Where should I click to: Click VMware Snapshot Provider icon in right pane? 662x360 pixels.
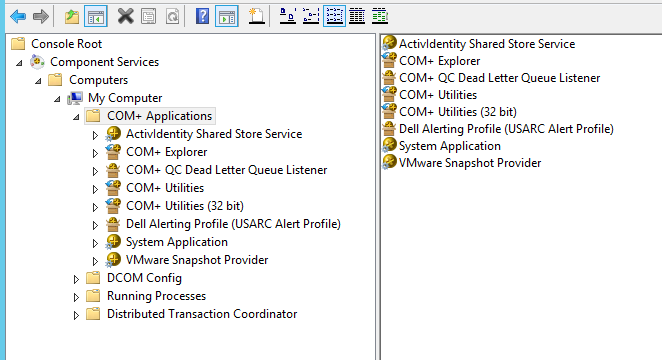point(389,163)
